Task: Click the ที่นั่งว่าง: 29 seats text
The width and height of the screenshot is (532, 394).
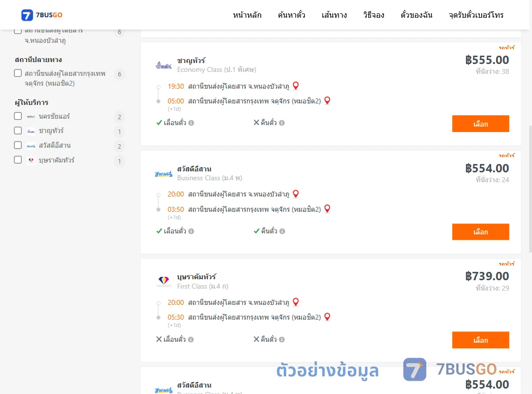Action: pyautogui.click(x=492, y=288)
